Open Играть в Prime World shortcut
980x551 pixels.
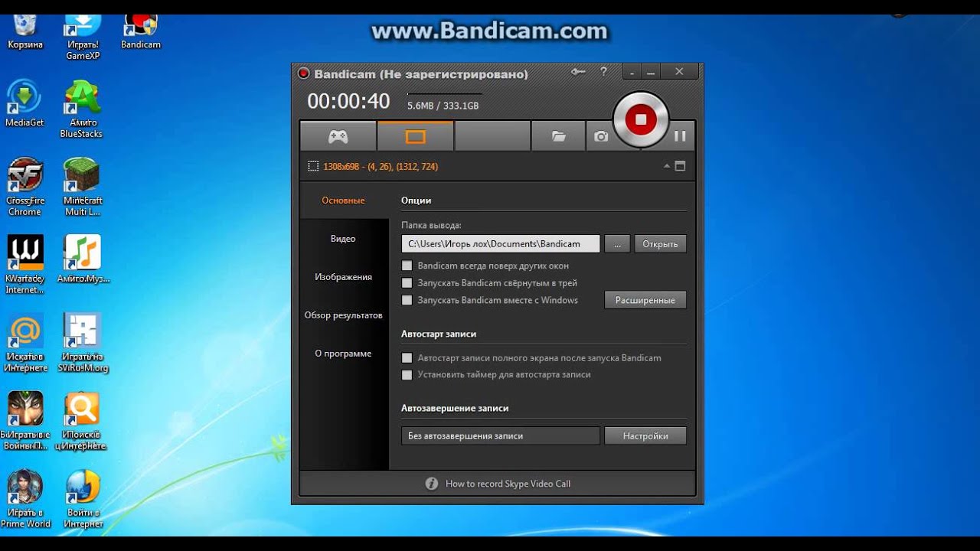click(25, 499)
